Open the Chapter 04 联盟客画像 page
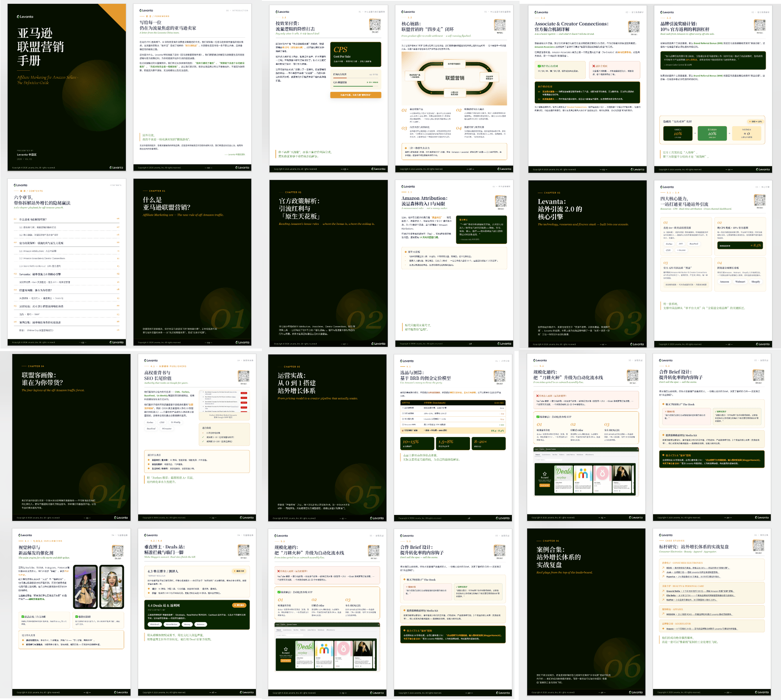The image size is (781, 700). 71,437
